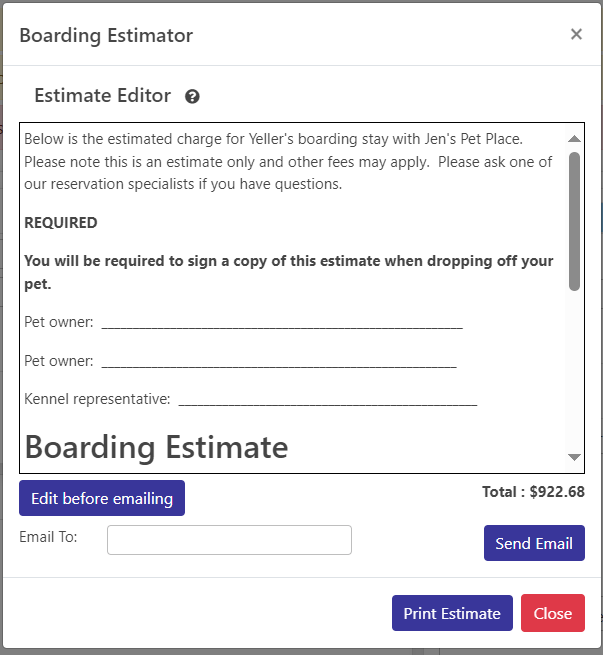603x655 pixels.
Task: Click the Total $922.68 amount
Action: 533,492
